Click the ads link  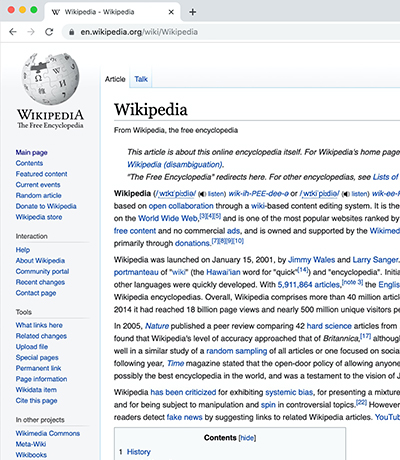pos(233,231)
